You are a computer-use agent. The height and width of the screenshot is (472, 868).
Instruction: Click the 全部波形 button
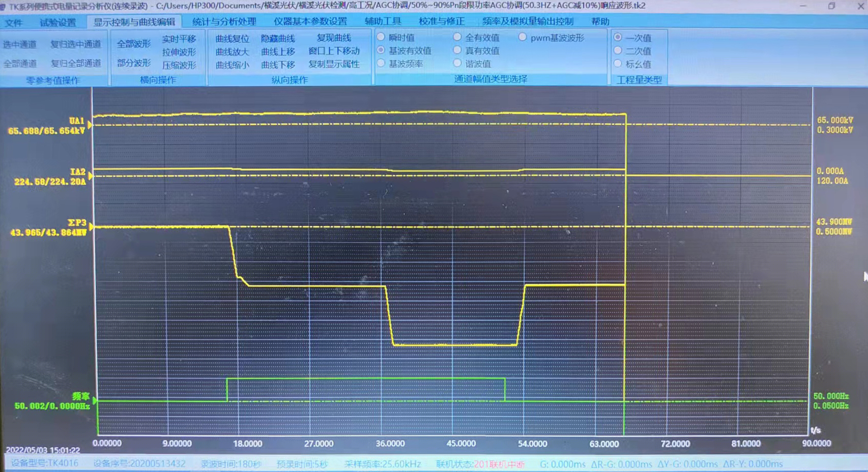tap(134, 44)
